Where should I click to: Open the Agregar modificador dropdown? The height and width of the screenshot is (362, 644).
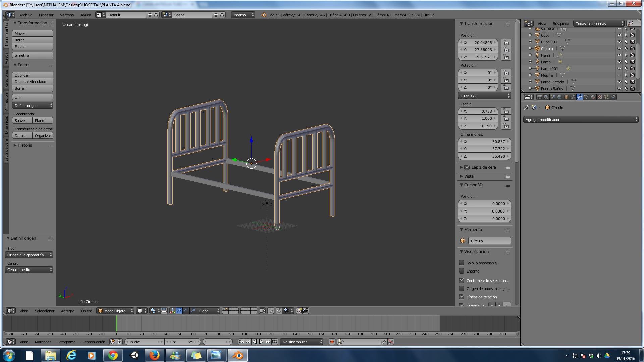click(x=581, y=120)
